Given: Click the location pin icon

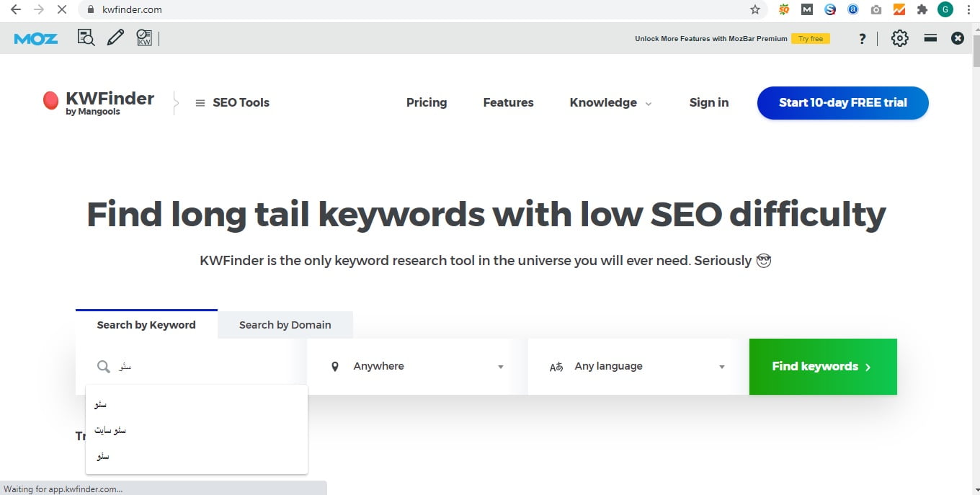Looking at the screenshot, I should point(335,367).
